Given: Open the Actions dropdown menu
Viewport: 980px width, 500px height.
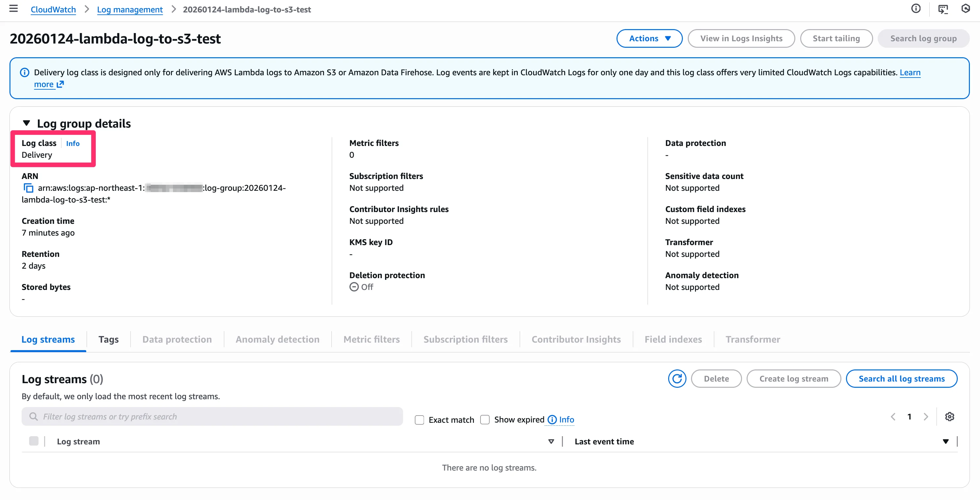Looking at the screenshot, I should pyautogui.click(x=649, y=39).
